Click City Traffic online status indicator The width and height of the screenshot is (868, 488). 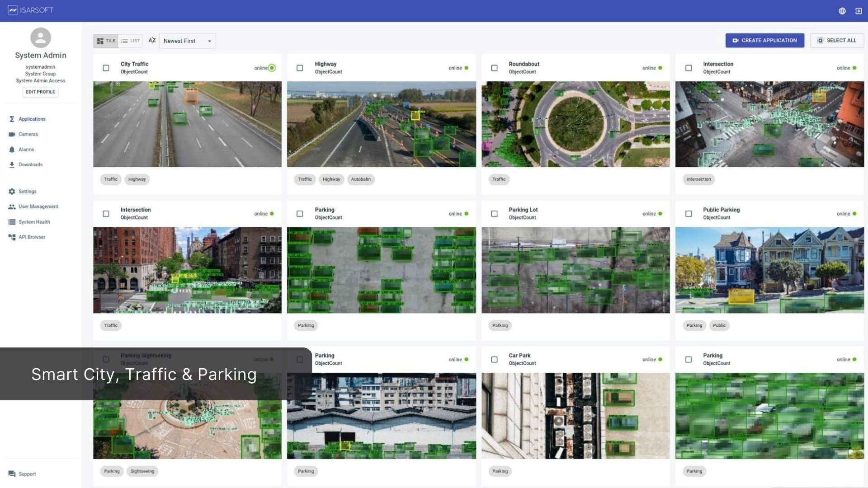click(x=272, y=68)
